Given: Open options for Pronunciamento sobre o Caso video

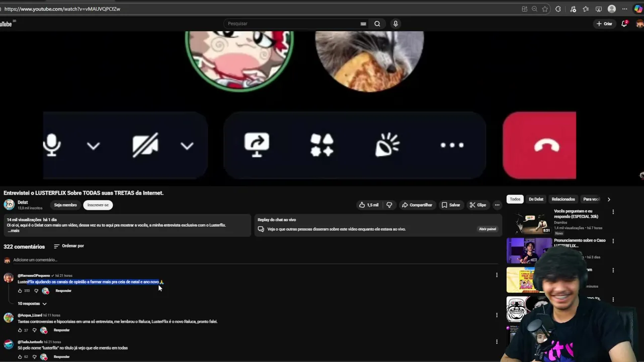Looking at the screenshot, I should coord(613,241).
